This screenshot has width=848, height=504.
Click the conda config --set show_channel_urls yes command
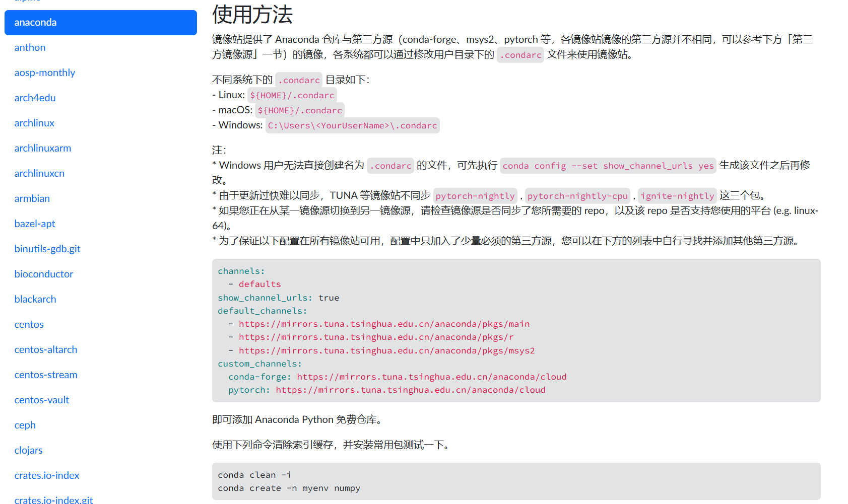608,166
